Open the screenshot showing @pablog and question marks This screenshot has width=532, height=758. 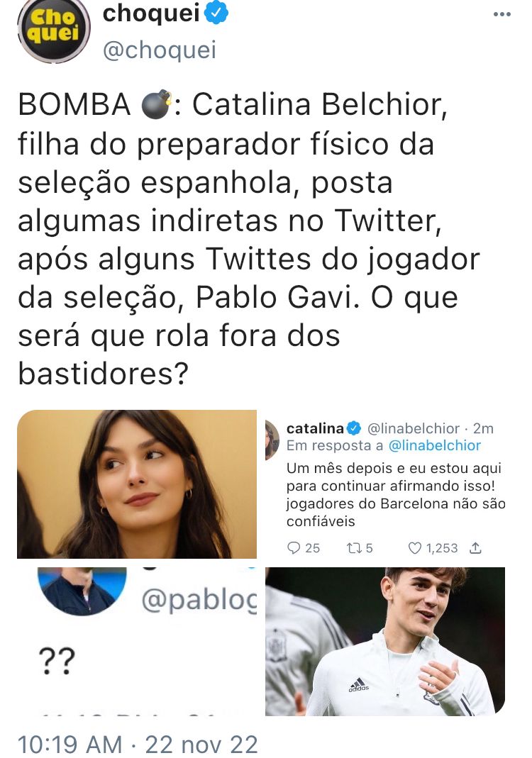click(x=137, y=642)
